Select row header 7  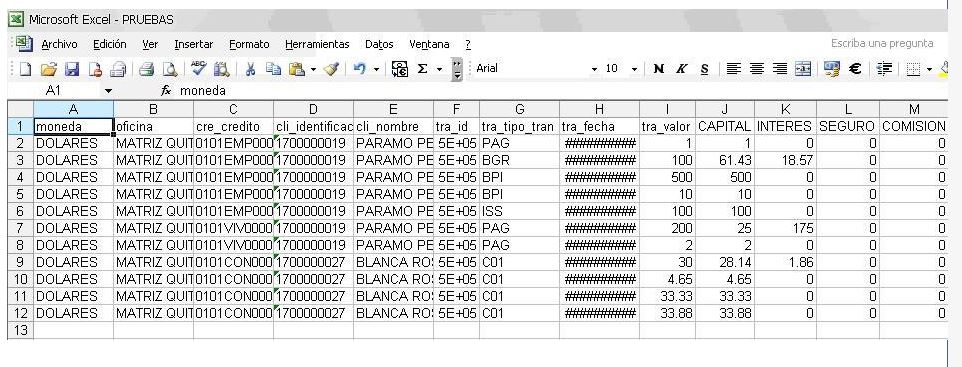pyautogui.click(x=20, y=228)
